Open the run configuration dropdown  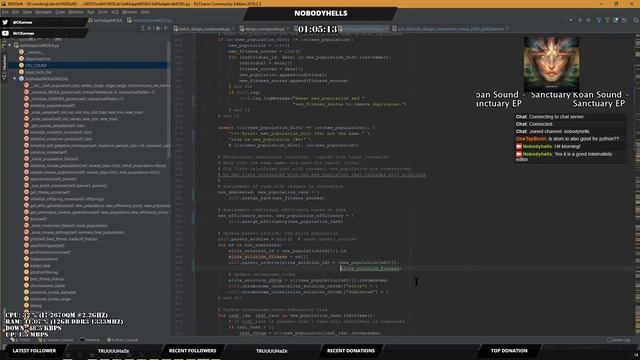571,20
